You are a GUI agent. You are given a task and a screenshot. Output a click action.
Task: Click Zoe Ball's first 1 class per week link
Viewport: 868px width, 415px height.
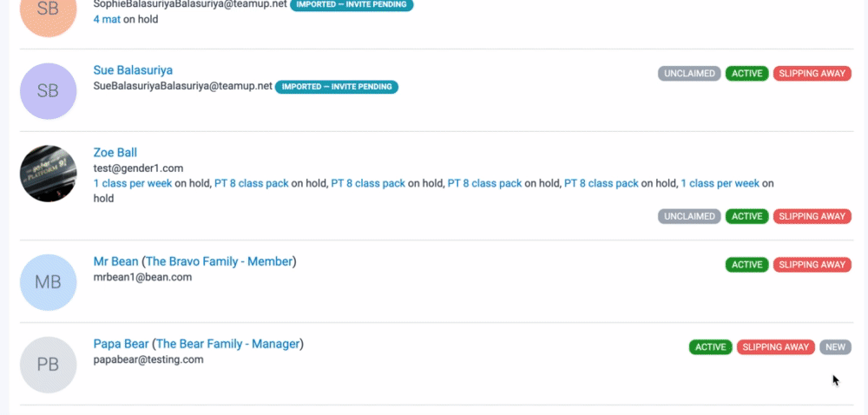click(133, 183)
